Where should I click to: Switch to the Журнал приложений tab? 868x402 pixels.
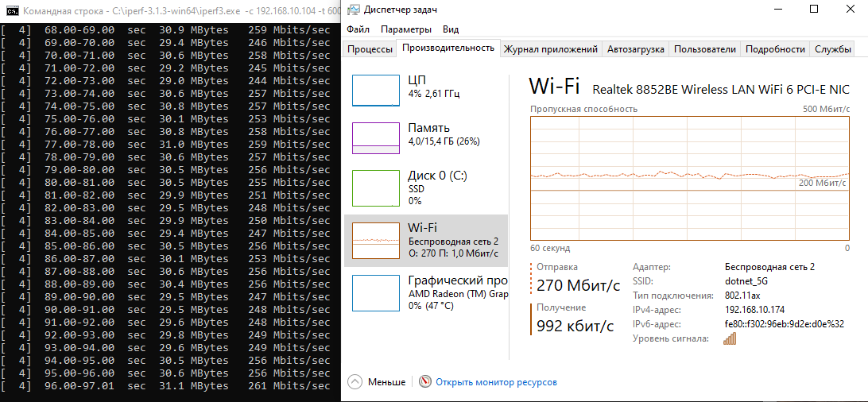[x=551, y=49]
